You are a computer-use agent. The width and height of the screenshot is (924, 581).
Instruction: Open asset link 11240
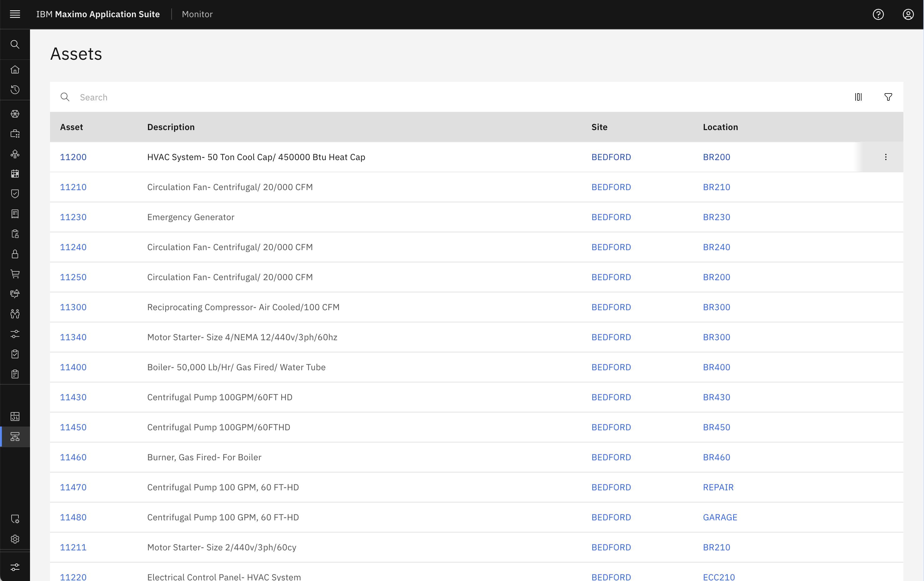73,247
